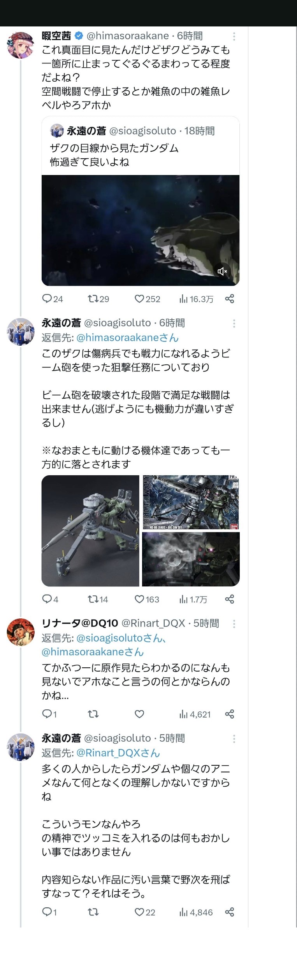Repost the リナータ@DQ10 reply
Image resolution: width=297 pixels, height=980 pixels.
[x=93, y=714]
